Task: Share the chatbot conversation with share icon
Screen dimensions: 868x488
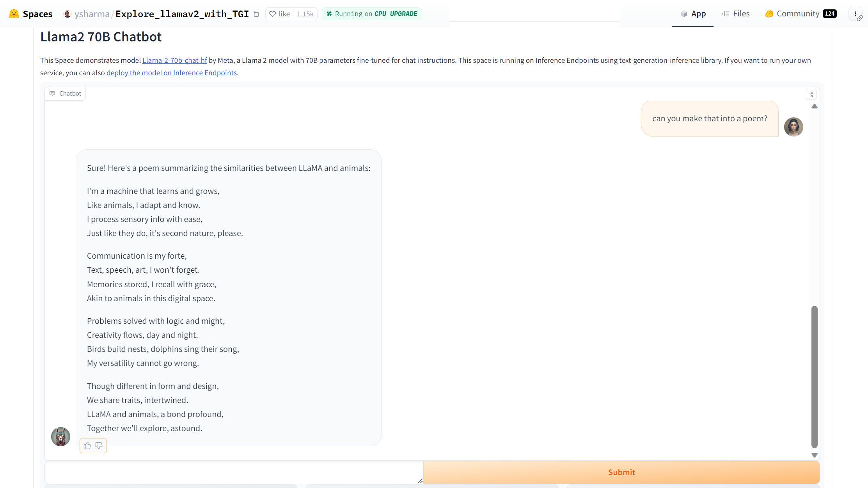Action: [811, 94]
